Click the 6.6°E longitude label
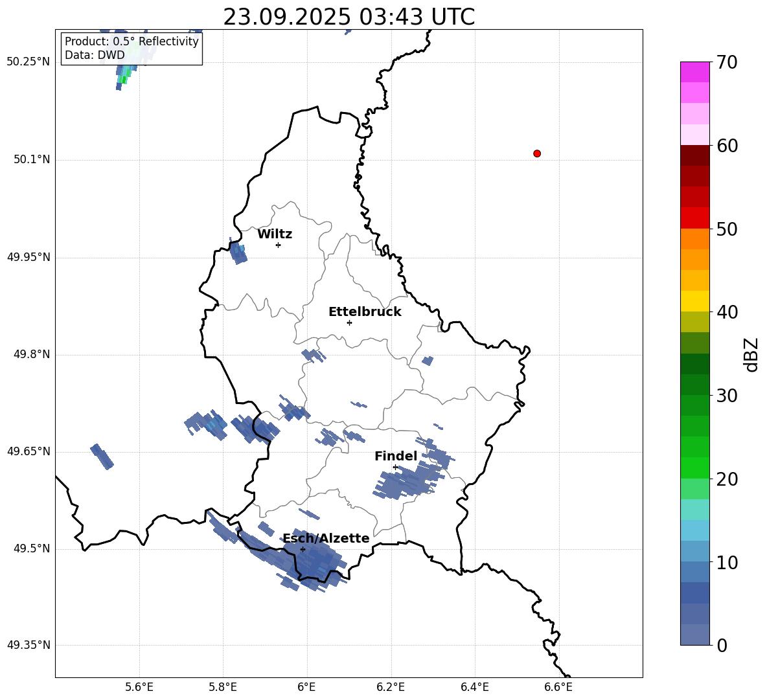Image resolution: width=767 pixels, height=700 pixels. [558, 687]
